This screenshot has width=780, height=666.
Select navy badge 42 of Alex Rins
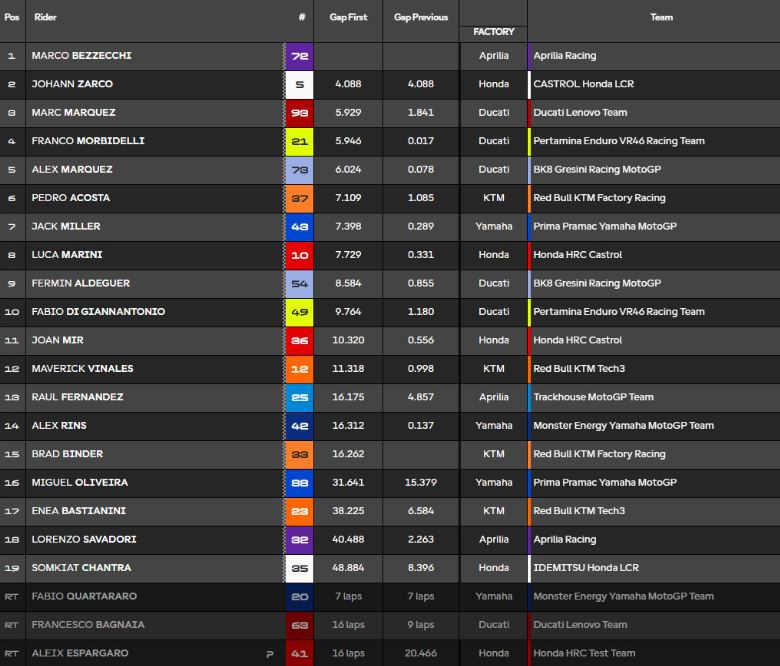[299, 426]
